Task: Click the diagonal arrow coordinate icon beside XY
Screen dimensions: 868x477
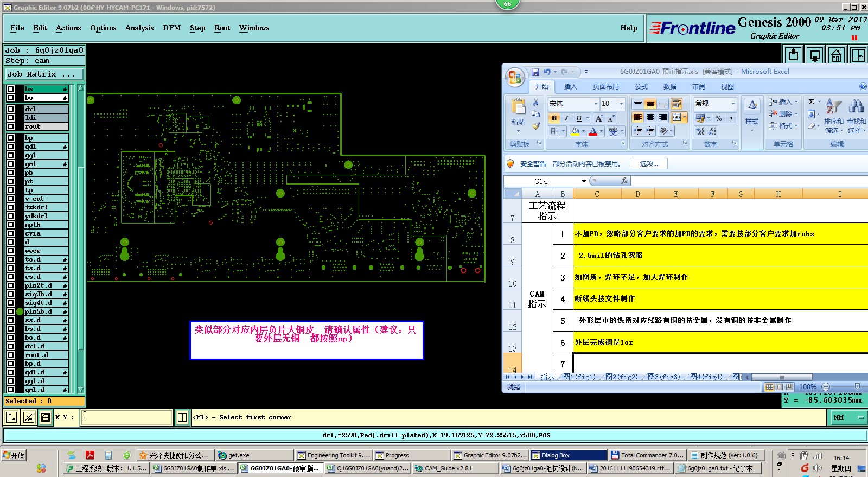Action: coord(11,417)
